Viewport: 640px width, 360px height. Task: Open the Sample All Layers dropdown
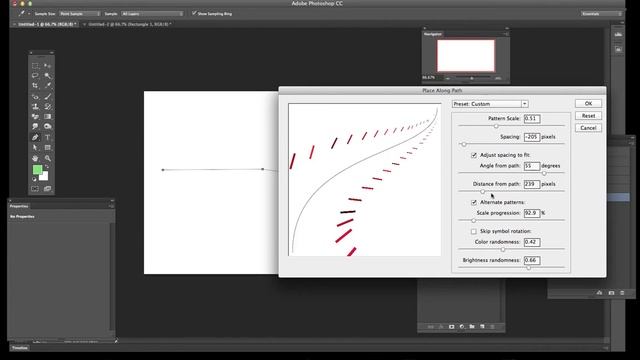pos(152,14)
